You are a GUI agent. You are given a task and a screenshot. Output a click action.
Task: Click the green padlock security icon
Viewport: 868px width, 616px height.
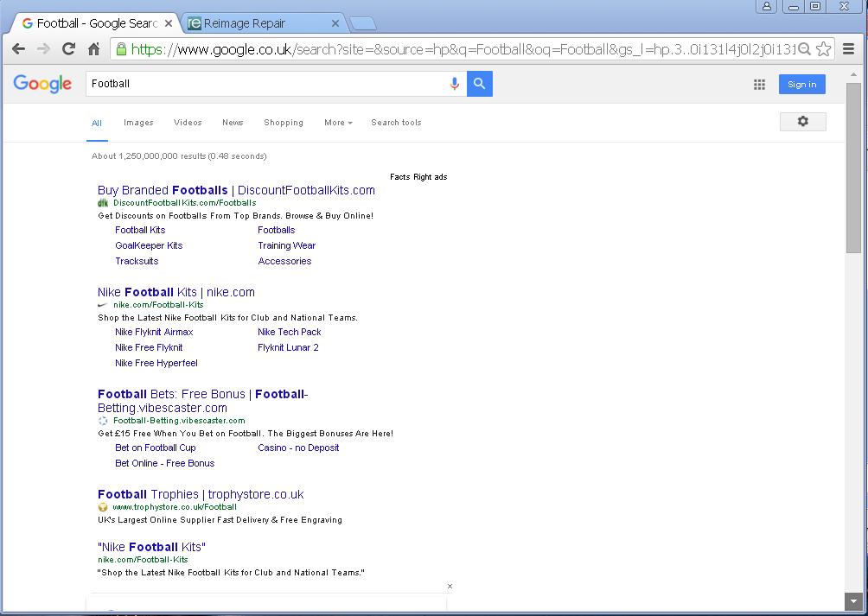[121, 49]
